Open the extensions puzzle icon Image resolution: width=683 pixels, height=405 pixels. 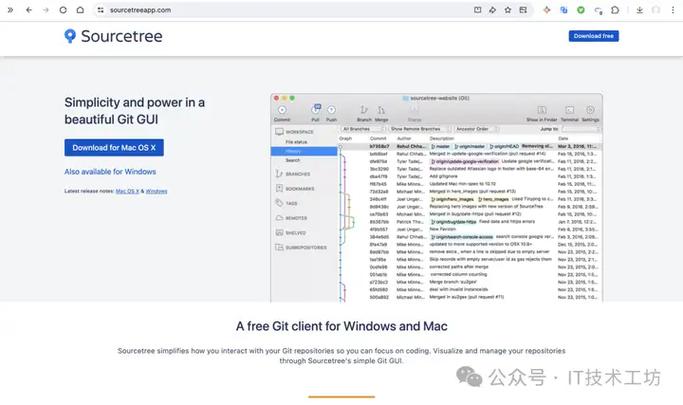[615, 10]
